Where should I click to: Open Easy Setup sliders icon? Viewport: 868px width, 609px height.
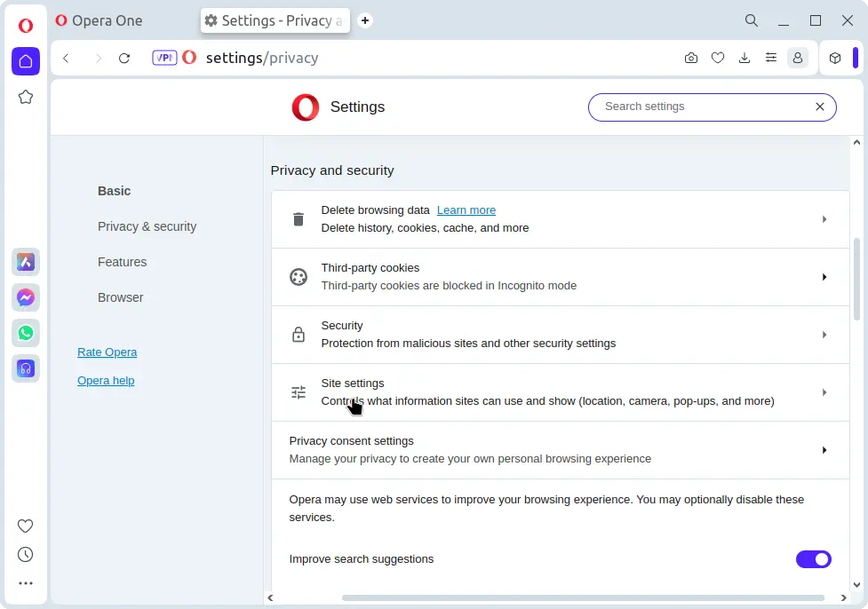tap(771, 58)
